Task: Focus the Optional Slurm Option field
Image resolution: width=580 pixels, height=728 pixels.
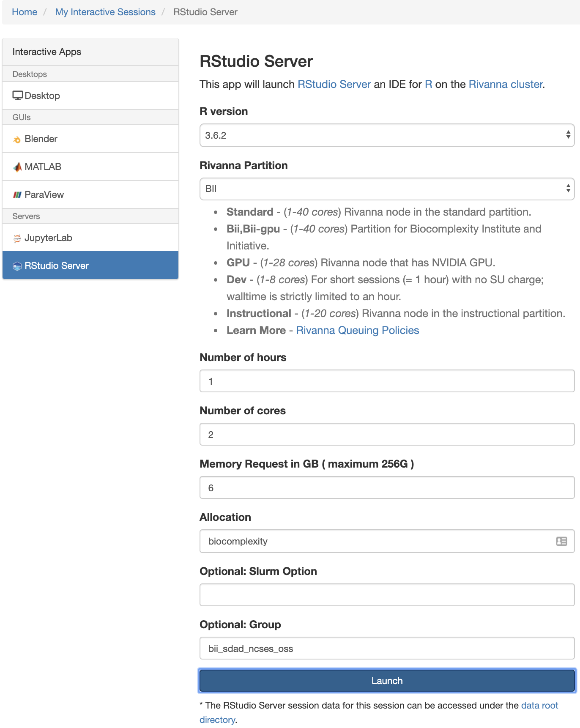Action: pos(387,595)
